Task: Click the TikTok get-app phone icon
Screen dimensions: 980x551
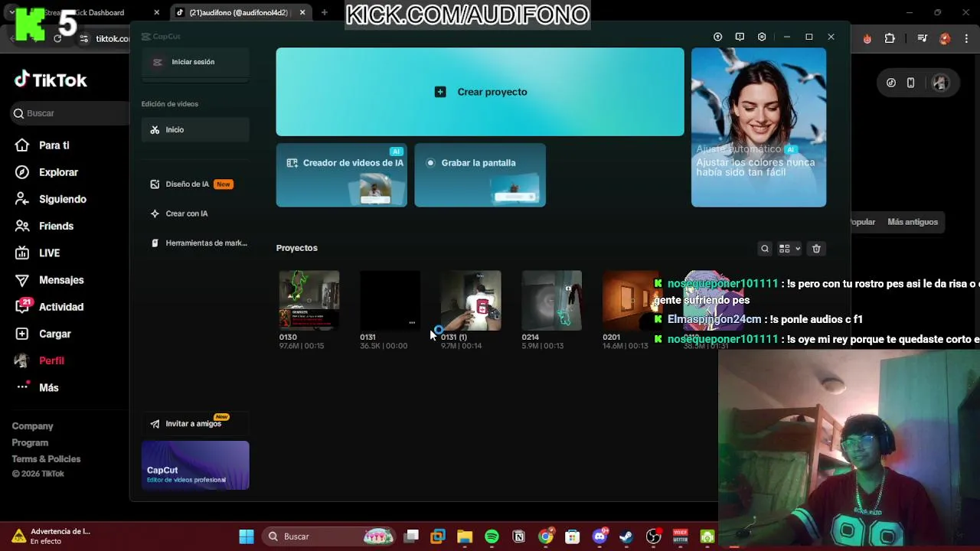Action: pos(910,83)
